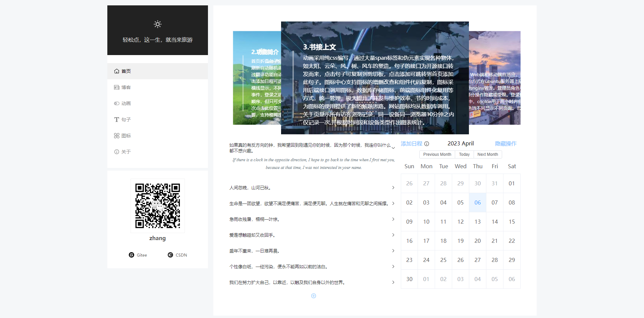Select calendar date 20
The image size is (644, 318).
[x=478, y=241]
